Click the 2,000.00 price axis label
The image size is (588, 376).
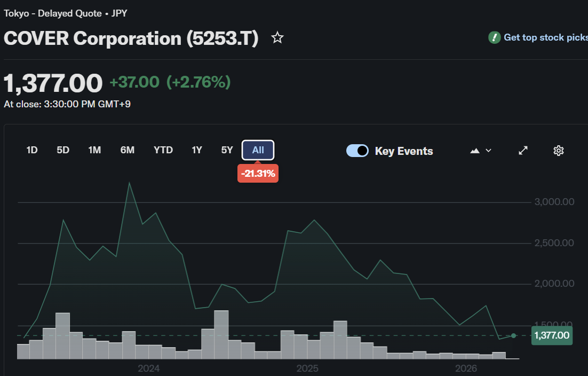(x=554, y=283)
